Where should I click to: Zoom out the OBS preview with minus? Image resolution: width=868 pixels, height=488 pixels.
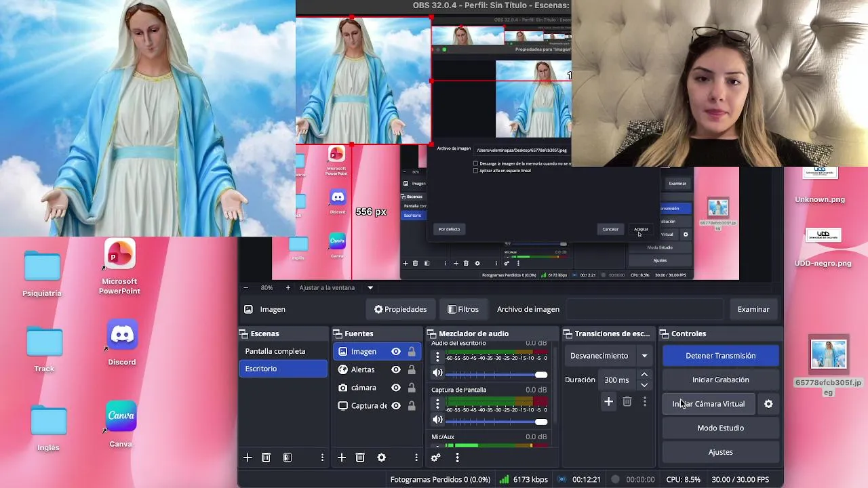coord(245,287)
